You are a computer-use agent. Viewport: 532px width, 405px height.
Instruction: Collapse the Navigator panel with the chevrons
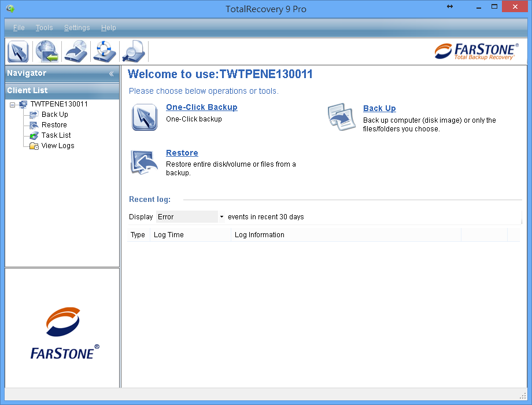(x=110, y=73)
